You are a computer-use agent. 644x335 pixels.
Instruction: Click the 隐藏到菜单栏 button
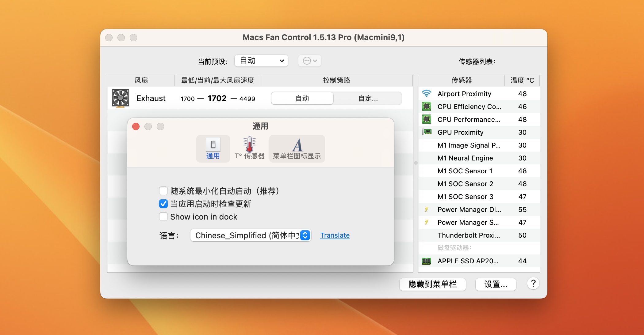432,284
